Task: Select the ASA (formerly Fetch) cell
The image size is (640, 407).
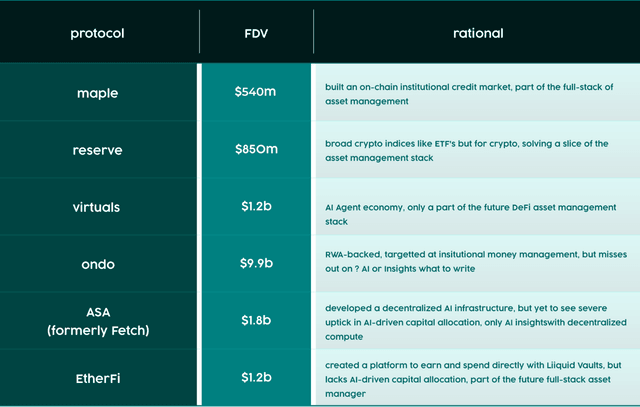Action: [97, 321]
